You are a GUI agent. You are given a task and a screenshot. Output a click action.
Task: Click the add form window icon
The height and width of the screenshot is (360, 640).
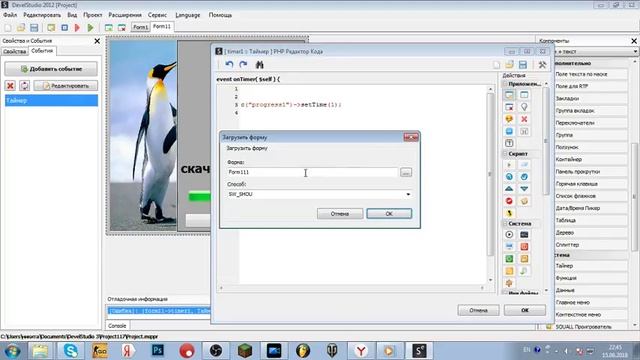pyautogui.click(x=109, y=28)
